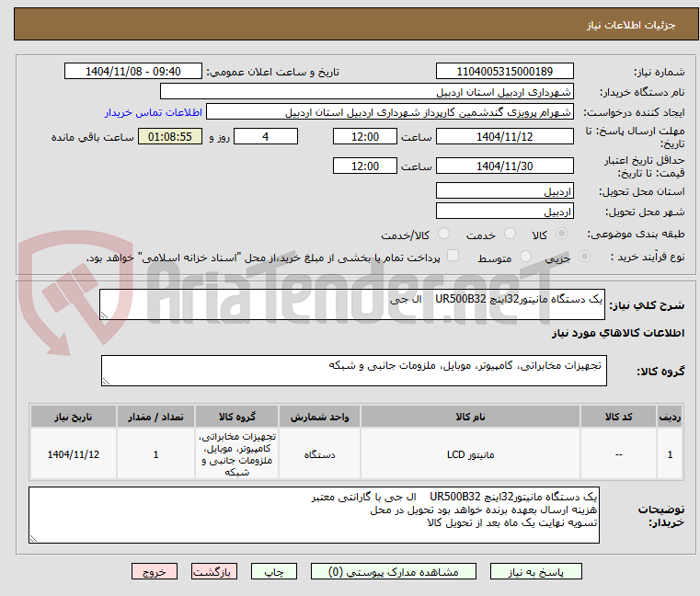700x596 pixels.
Task: Click اطلاعات کالاهای مورد نیاز section heading
Action: 618,333
